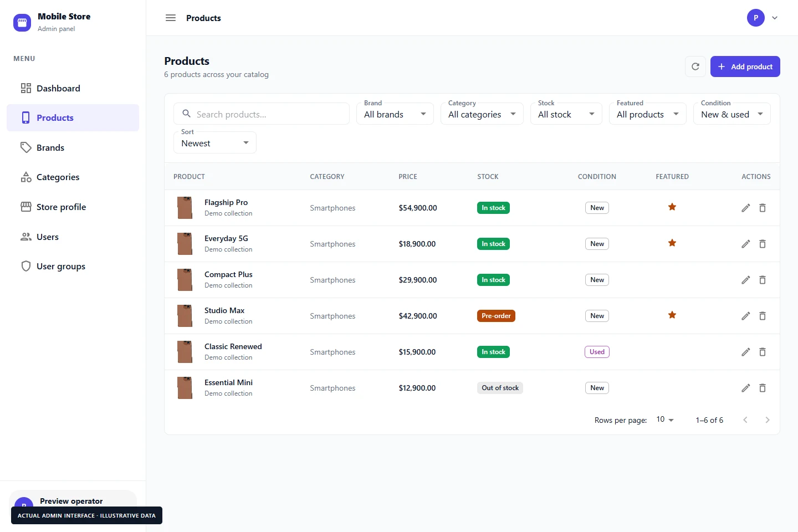798x532 pixels.
Task: Click the Add product button
Action: tap(745, 66)
